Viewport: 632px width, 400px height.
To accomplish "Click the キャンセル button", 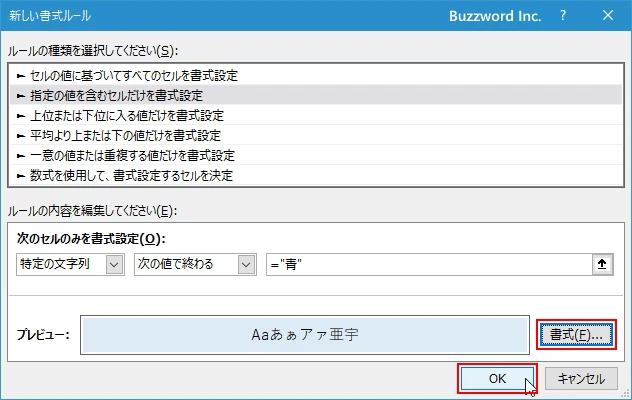I will [581, 379].
